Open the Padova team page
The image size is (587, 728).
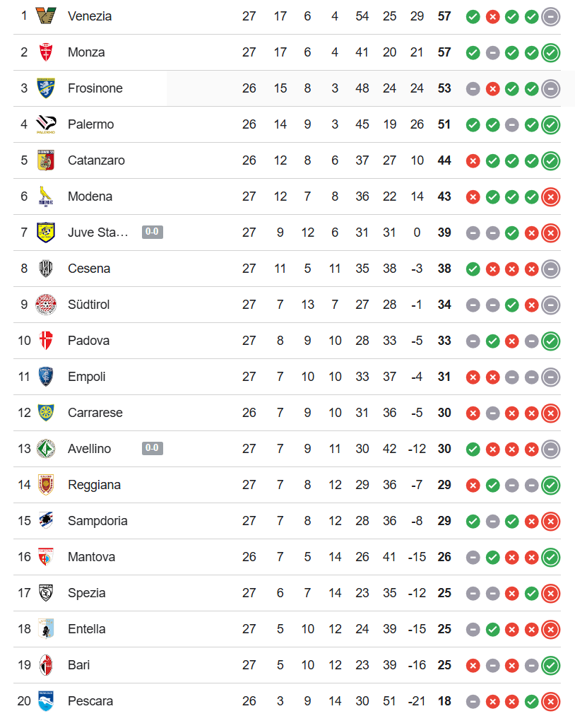coord(88,341)
